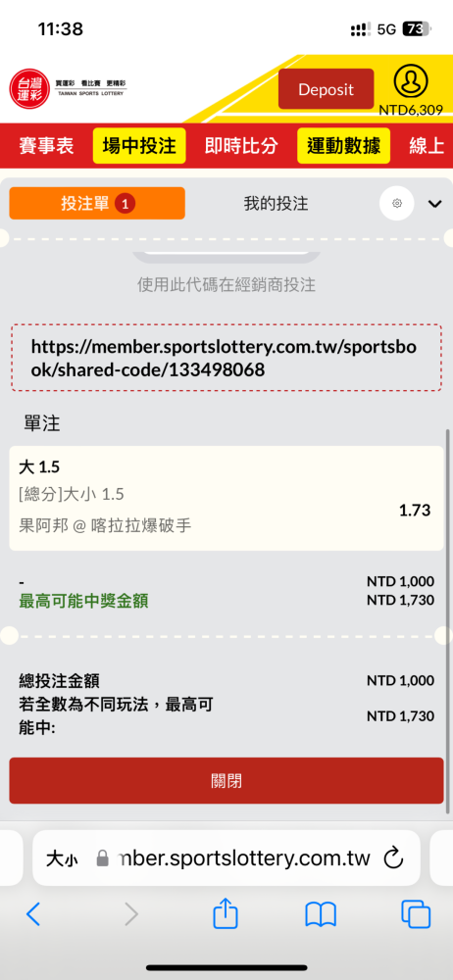
Task: Open 即時比分 menu
Action: [x=241, y=146]
